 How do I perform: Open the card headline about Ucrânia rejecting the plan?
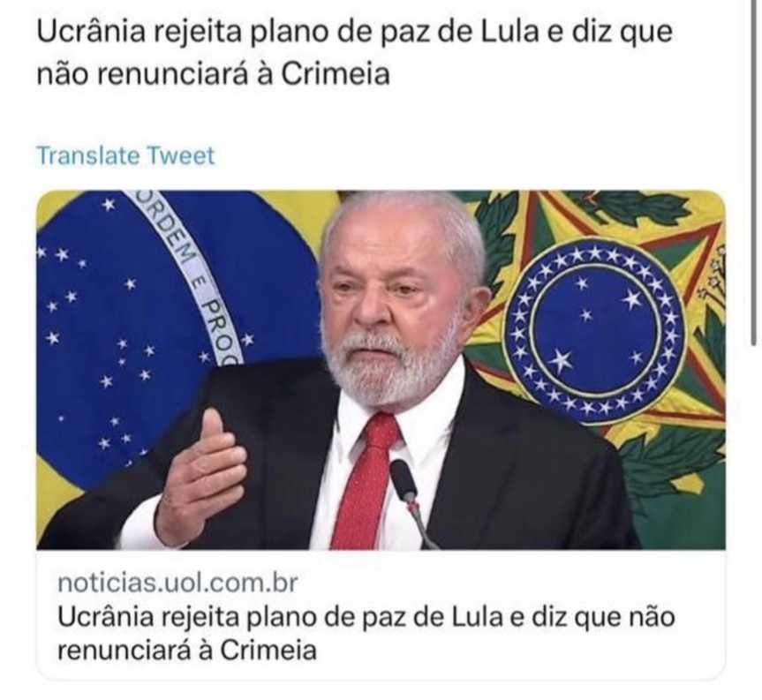[366, 634]
